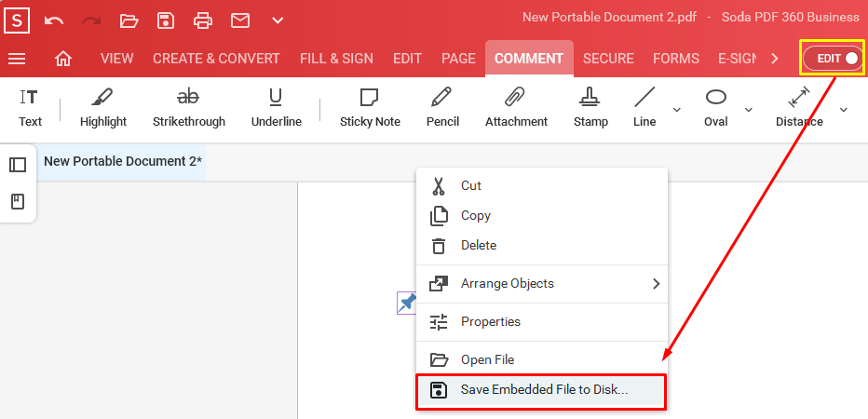Viewport: 868px width, 419px height.
Task: Open the E-SIGN tab
Action: (738, 59)
